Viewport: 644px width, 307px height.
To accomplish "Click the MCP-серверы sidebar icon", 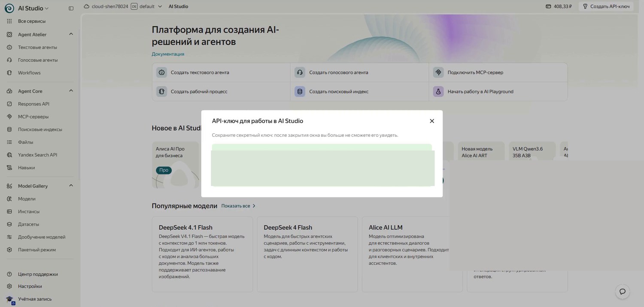I will (9, 117).
